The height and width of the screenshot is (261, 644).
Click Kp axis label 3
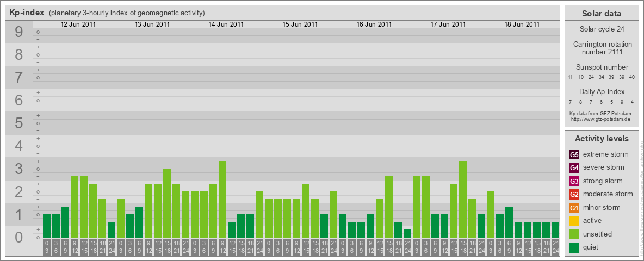[18, 169]
